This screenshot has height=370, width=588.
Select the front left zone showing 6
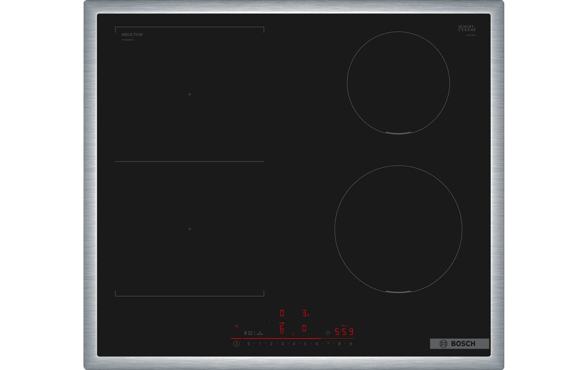(x=282, y=329)
